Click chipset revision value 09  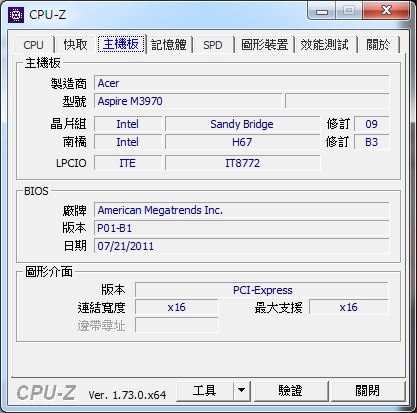[x=371, y=124]
